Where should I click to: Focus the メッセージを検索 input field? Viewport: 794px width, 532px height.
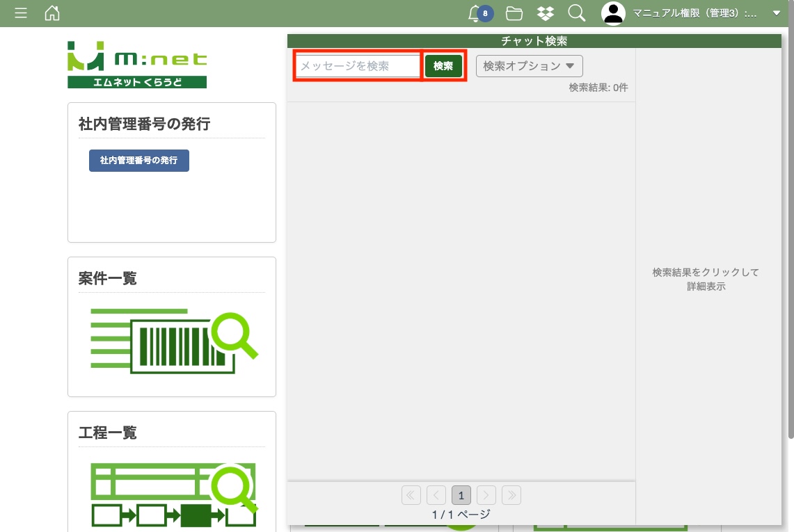pyautogui.click(x=358, y=66)
